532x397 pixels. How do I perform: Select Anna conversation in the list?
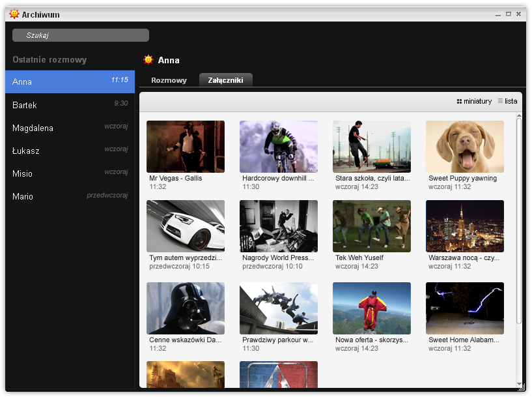(70, 82)
